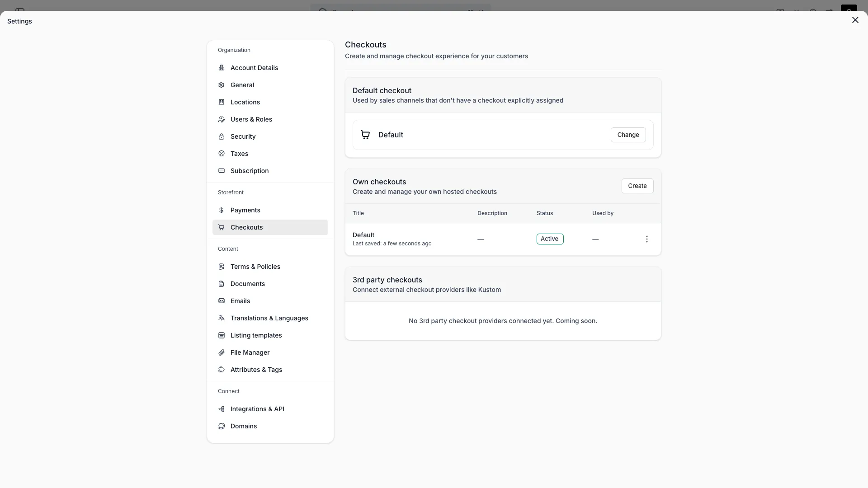Select the Checkouts sidebar item
The image size is (868, 488).
[x=270, y=227]
